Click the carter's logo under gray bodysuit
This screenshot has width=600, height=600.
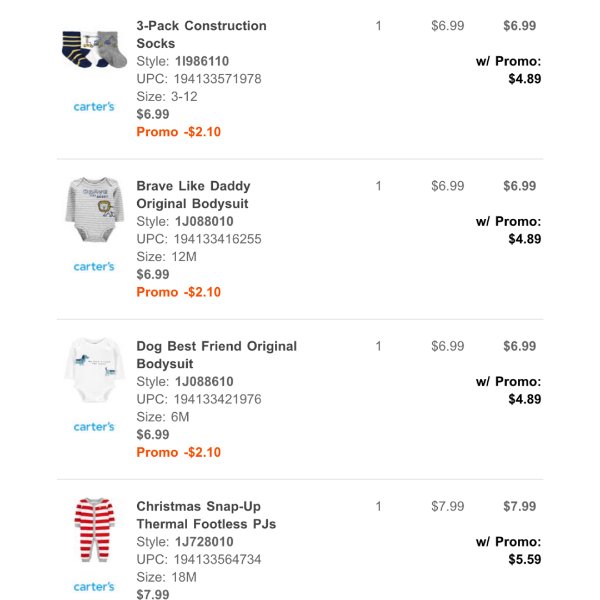pos(94,266)
